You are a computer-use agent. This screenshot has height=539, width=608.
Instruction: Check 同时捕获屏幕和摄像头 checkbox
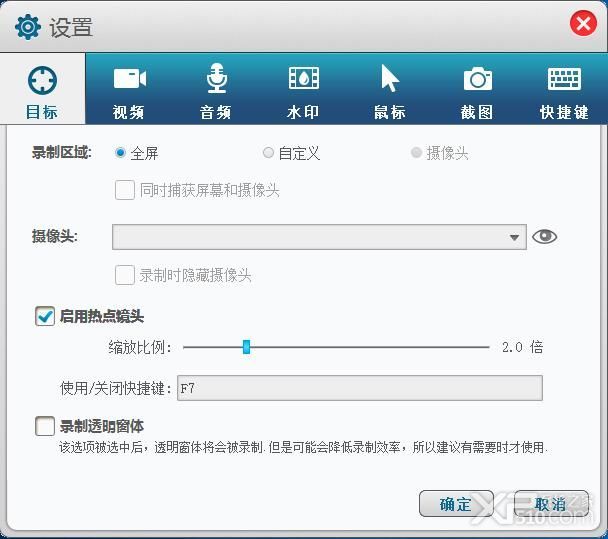[x=124, y=190]
